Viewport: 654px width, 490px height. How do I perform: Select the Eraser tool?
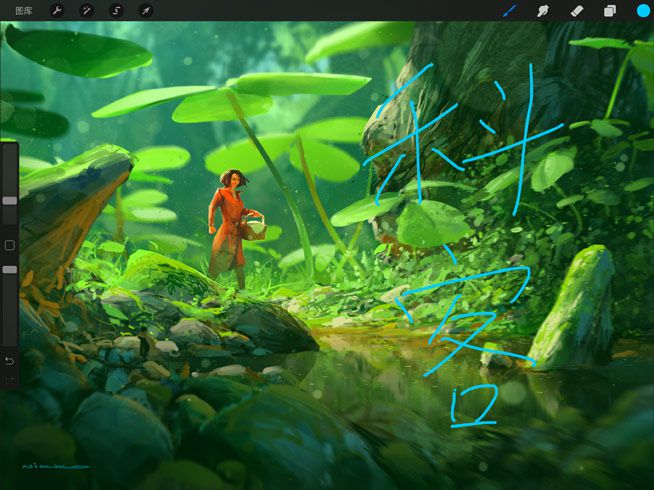(x=576, y=11)
